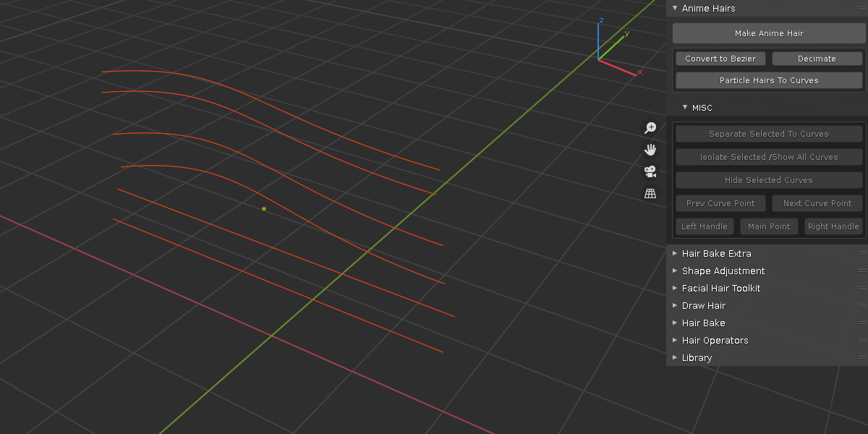Screen dimensions: 868x434
Task: Click the green Y axis on navigation gizmo
Action: tap(626, 33)
